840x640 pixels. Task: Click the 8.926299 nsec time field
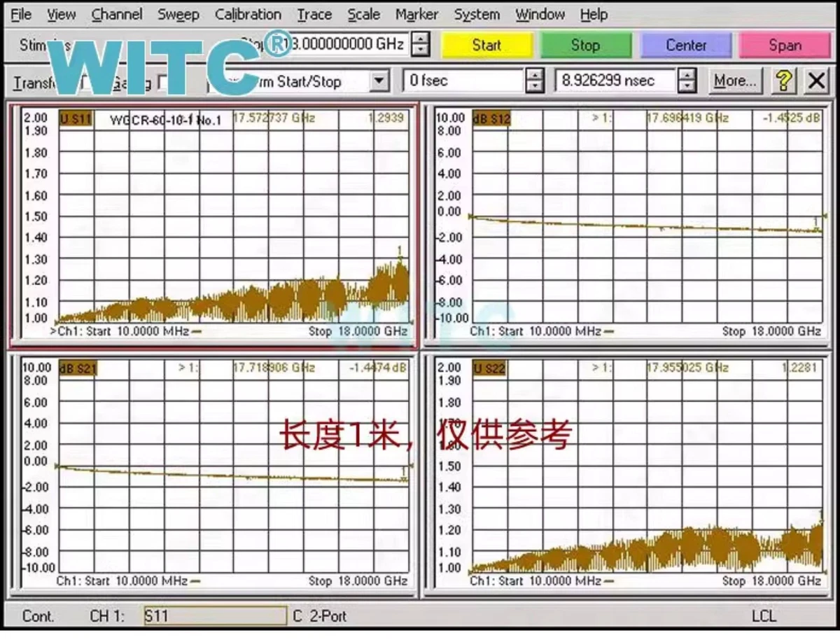point(616,81)
